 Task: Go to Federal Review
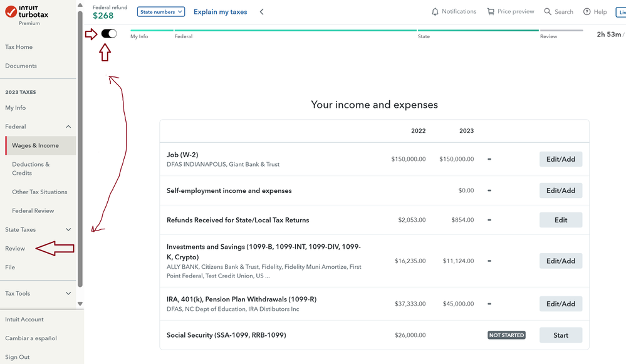[x=33, y=211]
